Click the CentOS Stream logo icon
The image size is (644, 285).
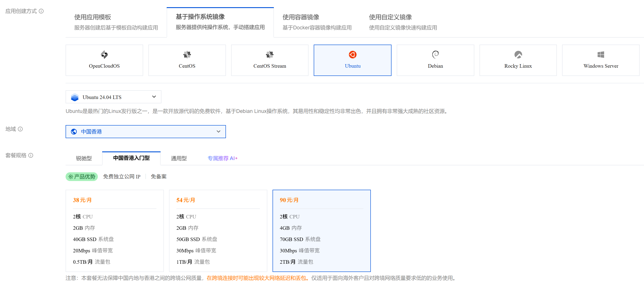pos(269,54)
